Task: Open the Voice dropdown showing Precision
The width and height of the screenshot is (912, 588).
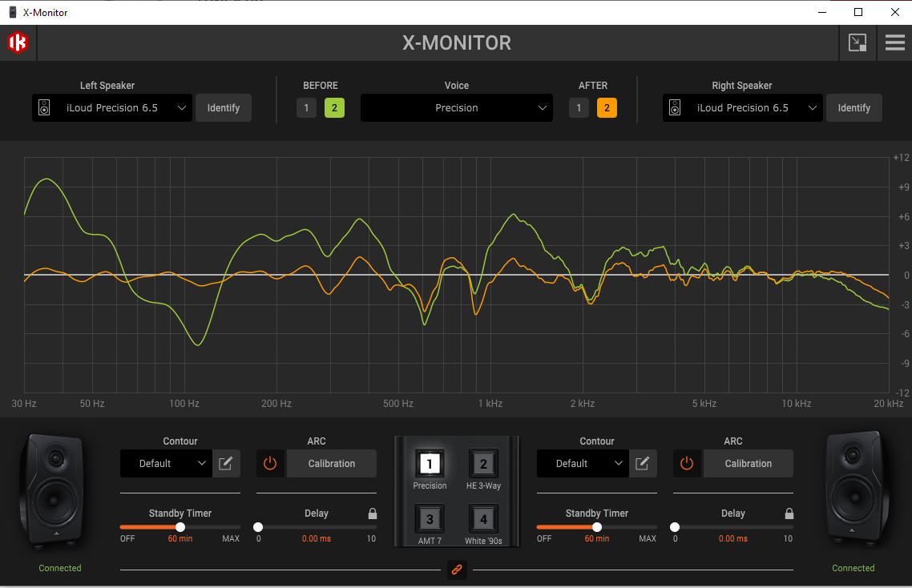Action: 457,107
